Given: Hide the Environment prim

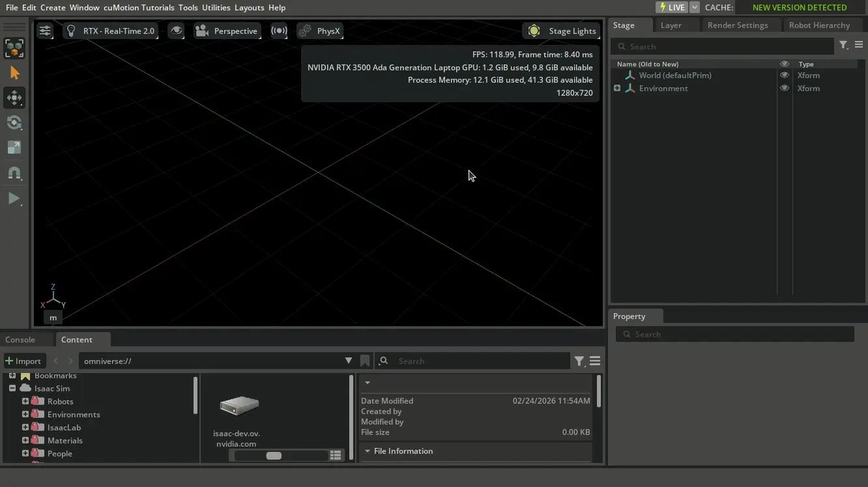Looking at the screenshot, I should point(785,89).
